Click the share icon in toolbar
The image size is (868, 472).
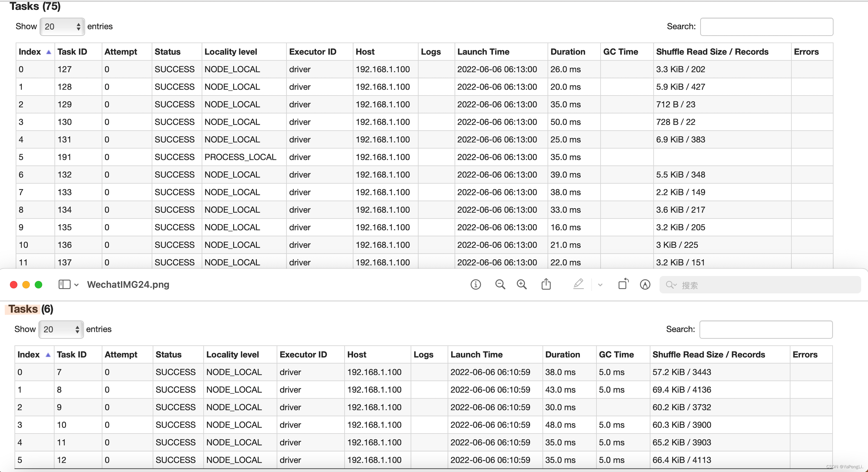(546, 284)
